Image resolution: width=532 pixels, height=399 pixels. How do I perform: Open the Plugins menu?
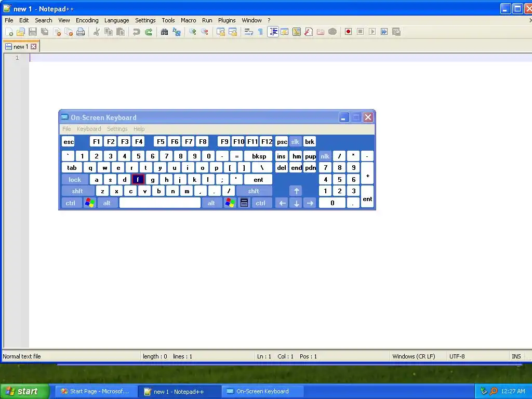click(x=227, y=20)
